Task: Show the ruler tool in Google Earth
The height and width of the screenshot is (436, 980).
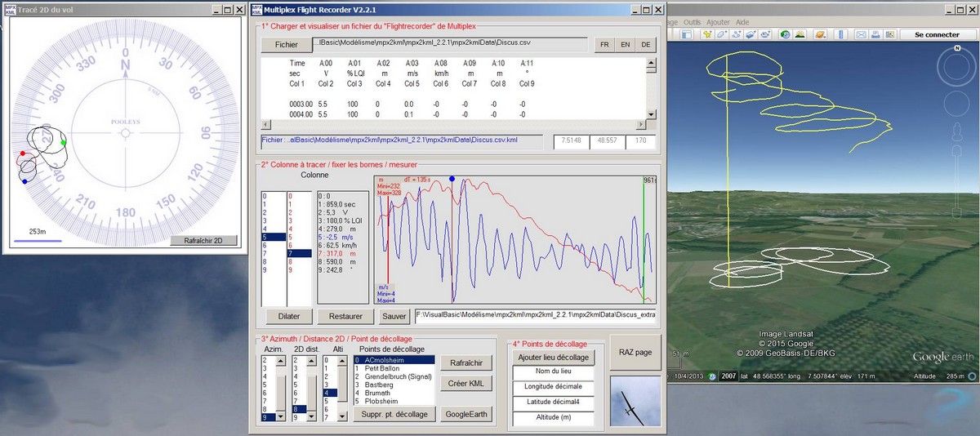Action: 841,34
